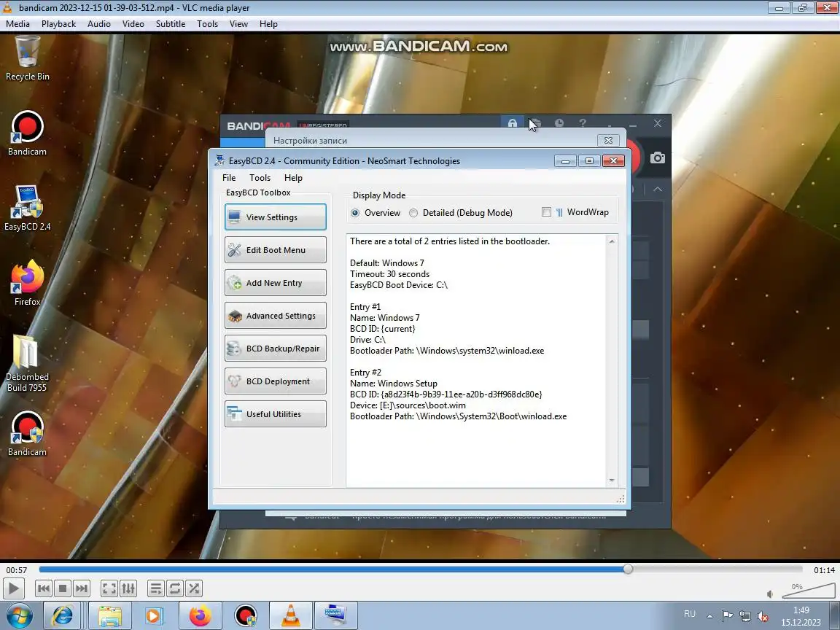Toggle the VLC playlist view

point(156,588)
